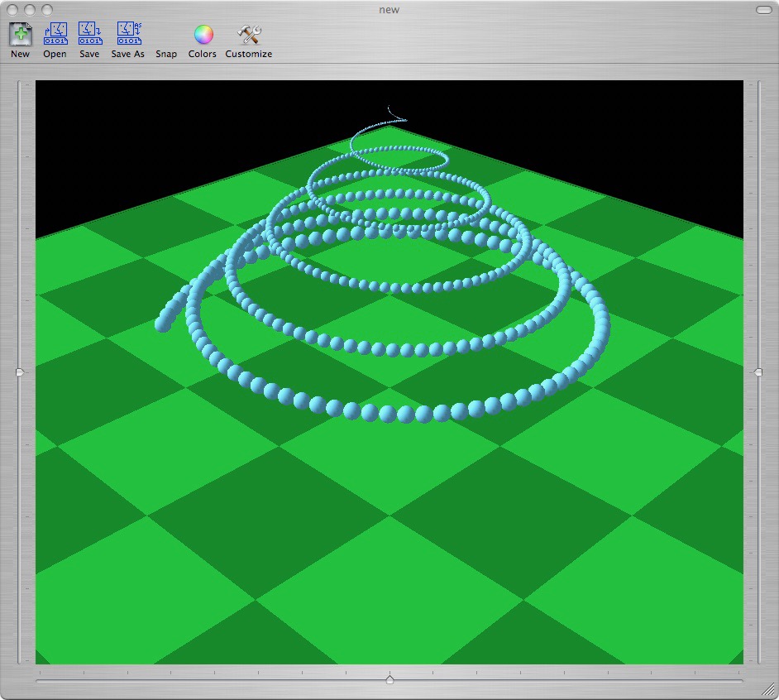Click the right vertical slider thumb

[x=758, y=372]
